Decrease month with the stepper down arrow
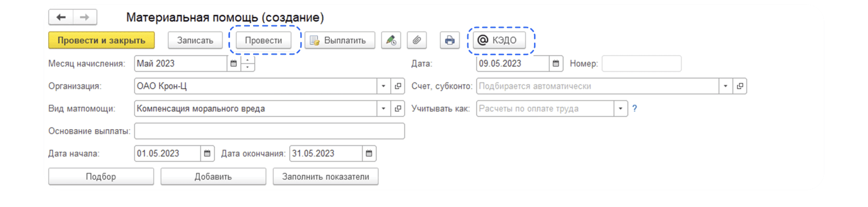868x207 pixels. 248,67
